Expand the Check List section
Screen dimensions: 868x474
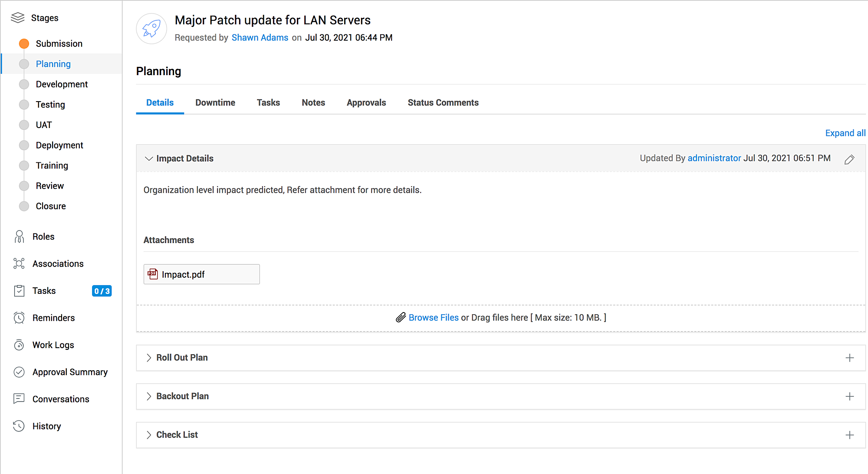coord(149,435)
